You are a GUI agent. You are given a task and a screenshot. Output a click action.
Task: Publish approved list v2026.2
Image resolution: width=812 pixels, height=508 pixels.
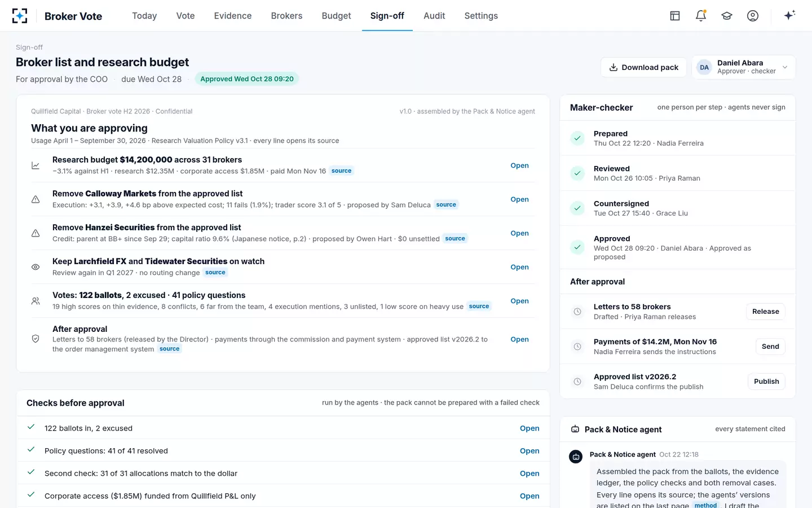coord(766,382)
